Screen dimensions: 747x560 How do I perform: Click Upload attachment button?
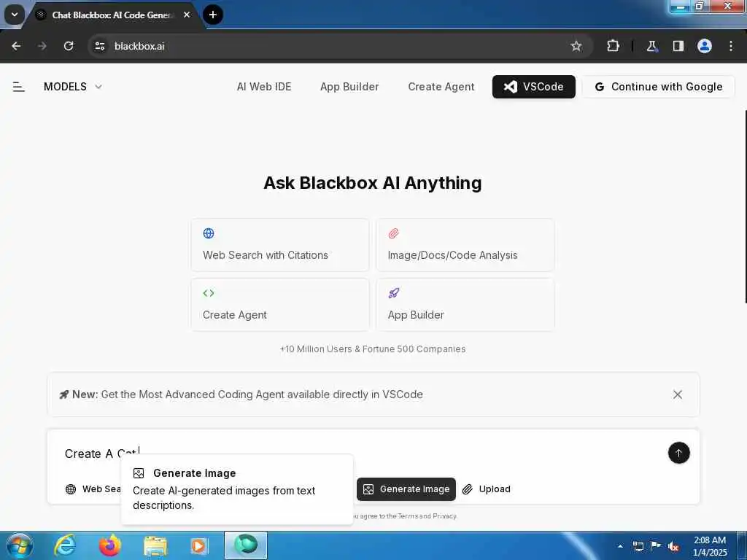[x=487, y=489]
